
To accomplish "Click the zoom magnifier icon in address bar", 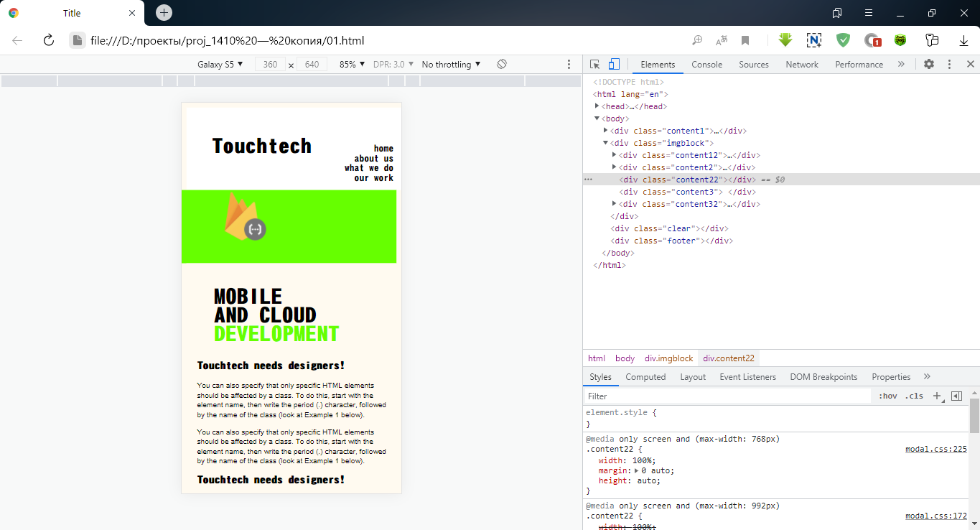I will click(697, 40).
